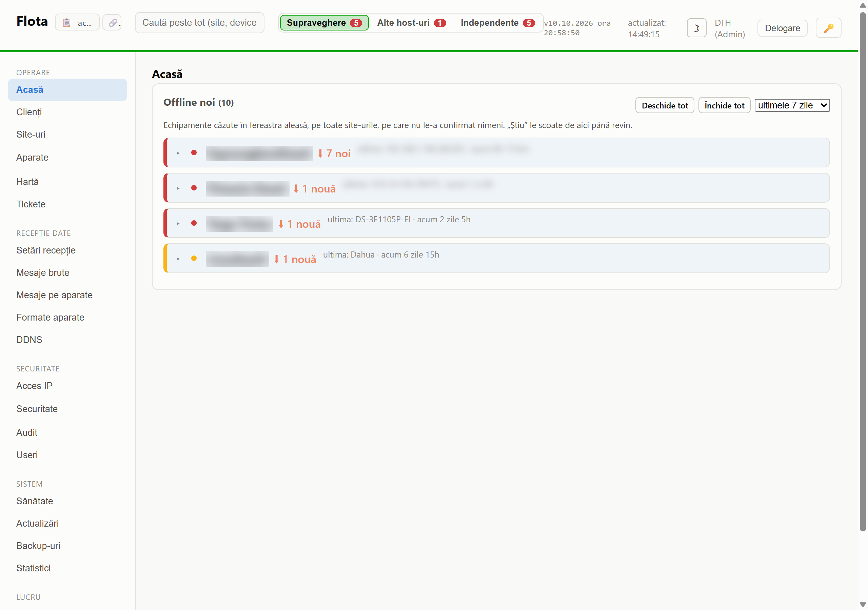The width and height of the screenshot is (868, 610).
Task: Open Sănătate page
Action: point(67,501)
